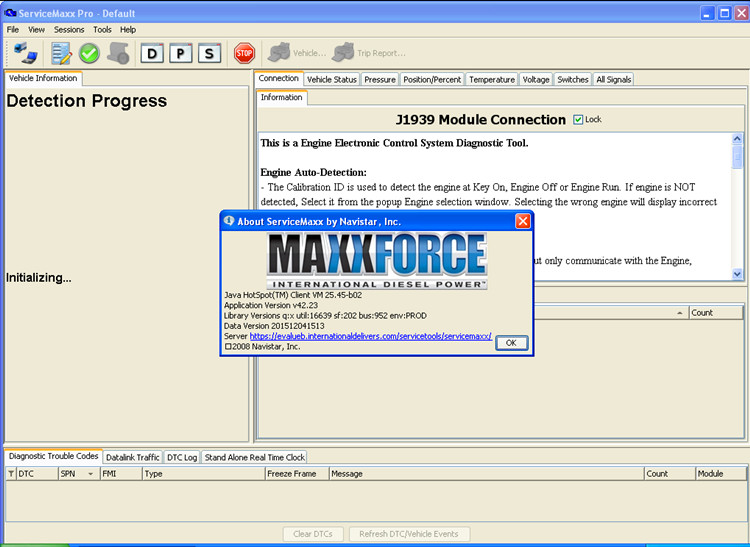Select the P toolbar button
Image resolution: width=750 pixels, height=547 pixels.
point(181,54)
